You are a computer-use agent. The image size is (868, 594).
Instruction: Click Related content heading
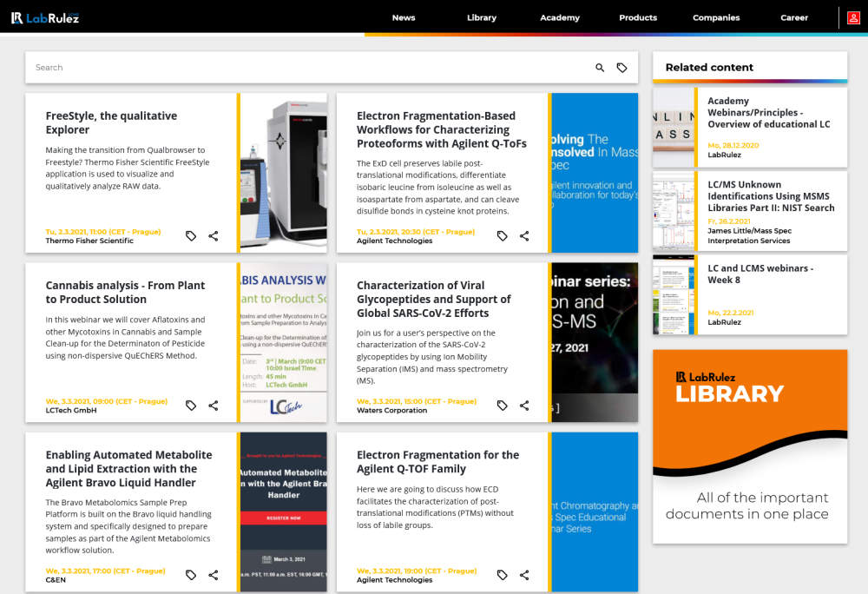[x=709, y=68]
